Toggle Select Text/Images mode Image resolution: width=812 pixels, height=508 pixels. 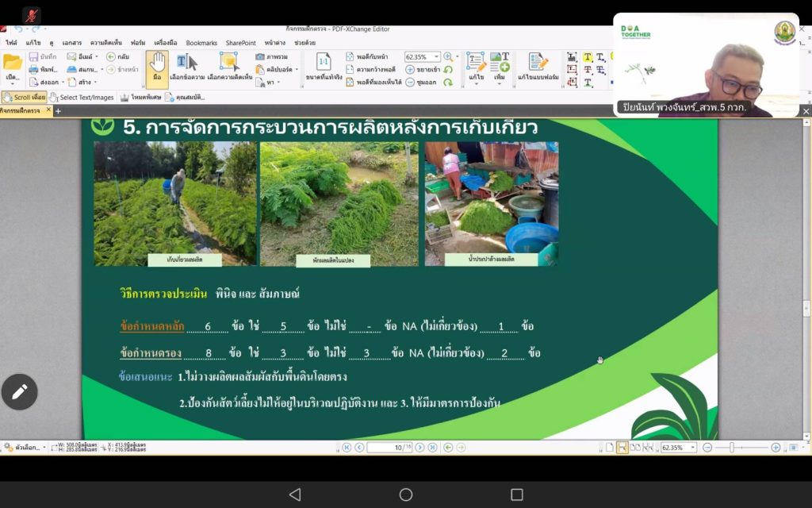pos(82,97)
